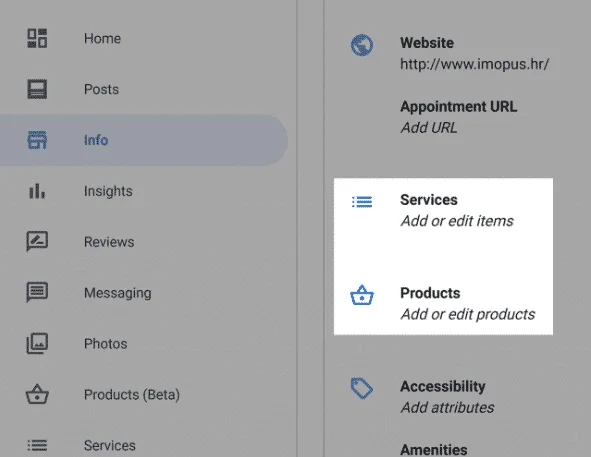Click the highlighted Products basket icon
Image resolution: width=591 pixels, height=457 pixels.
362,295
